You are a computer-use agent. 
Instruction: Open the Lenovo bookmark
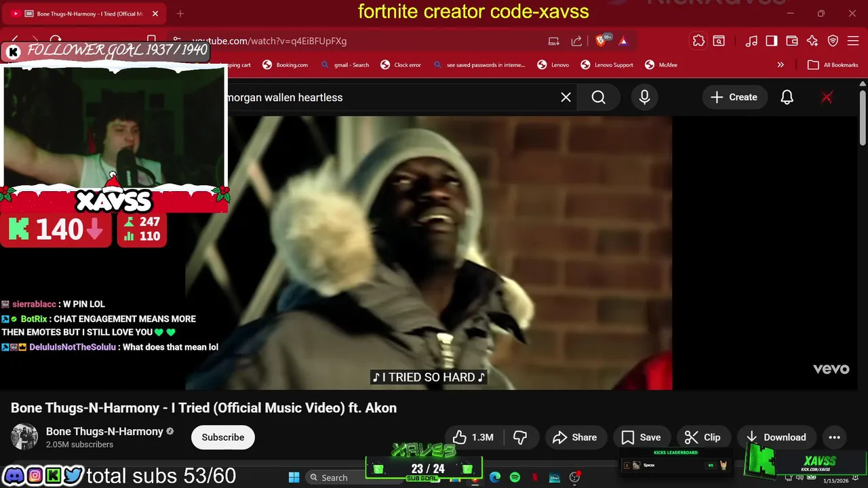(553, 65)
